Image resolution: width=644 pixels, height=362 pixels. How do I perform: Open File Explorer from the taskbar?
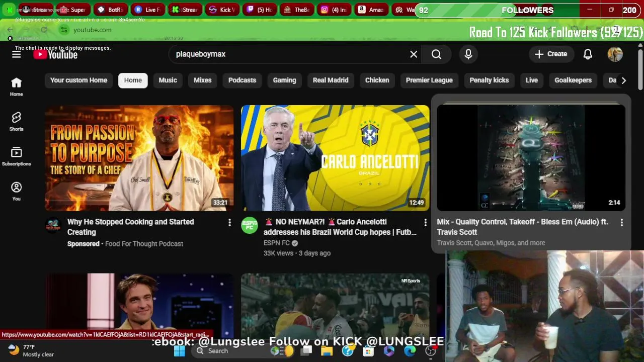[x=327, y=351]
